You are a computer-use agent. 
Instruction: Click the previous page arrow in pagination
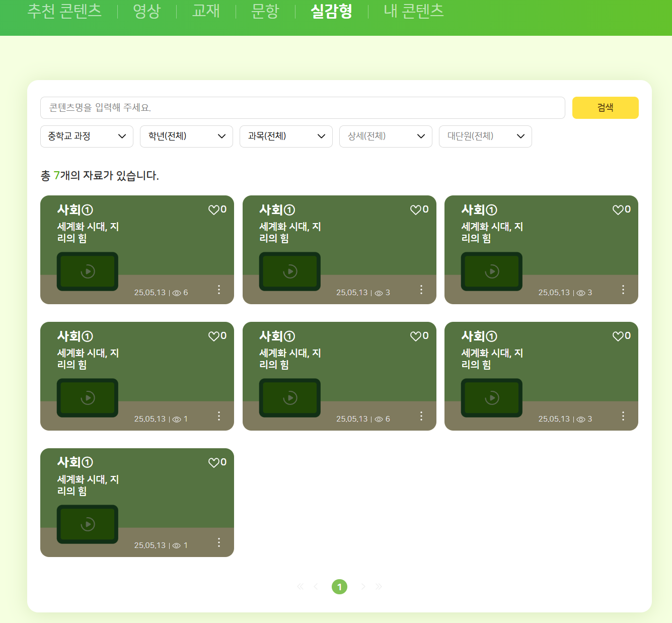coord(316,586)
